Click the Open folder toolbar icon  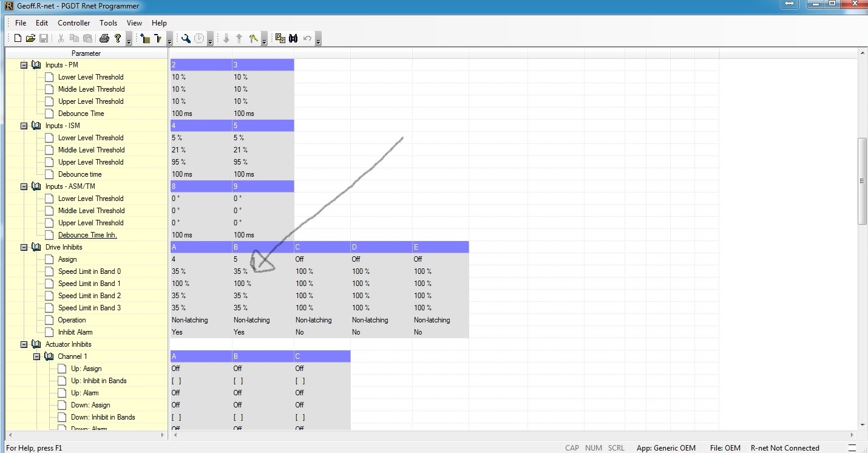pos(30,38)
